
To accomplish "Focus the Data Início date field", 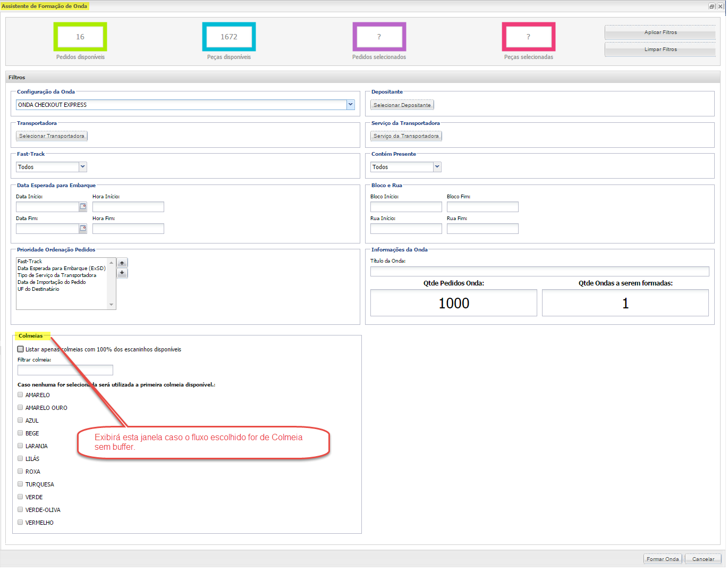I will click(48, 207).
